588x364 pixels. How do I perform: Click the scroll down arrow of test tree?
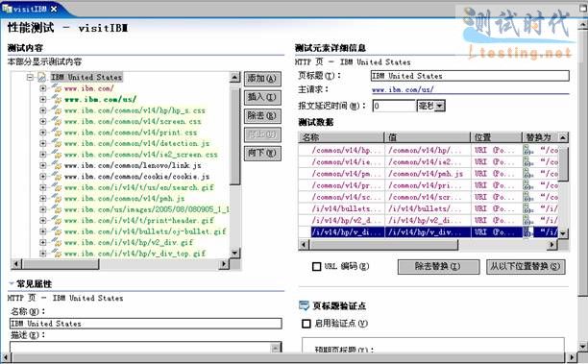(234, 253)
